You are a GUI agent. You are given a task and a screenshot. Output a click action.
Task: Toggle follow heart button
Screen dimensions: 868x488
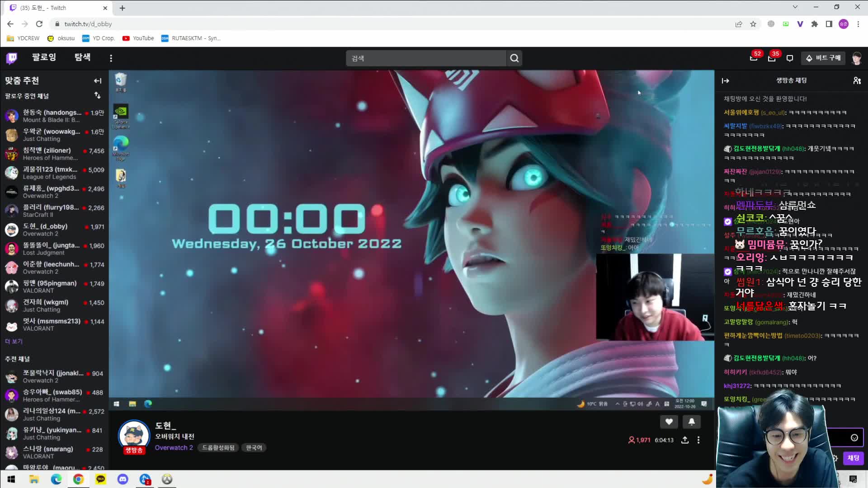pos(669,422)
